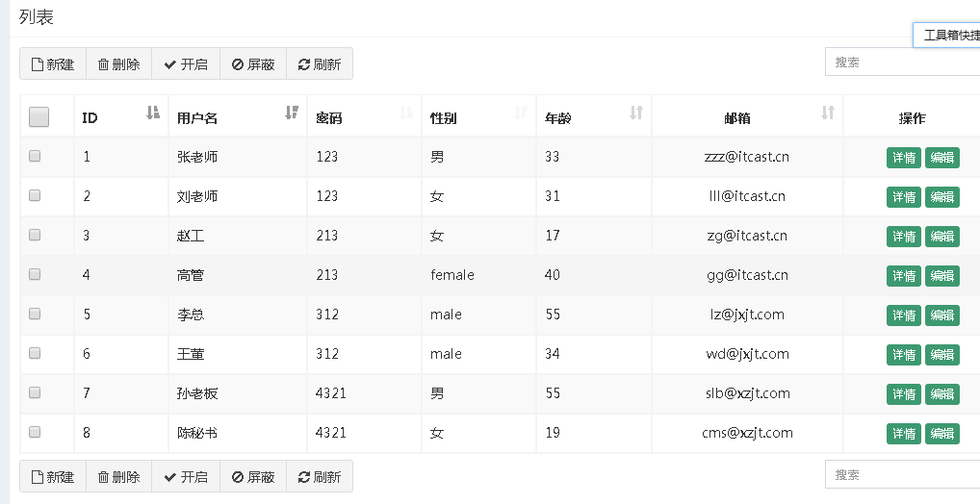Open 编辑 for 张老师
Image resolution: width=980 pixels, height=504 pixels.
941,158
